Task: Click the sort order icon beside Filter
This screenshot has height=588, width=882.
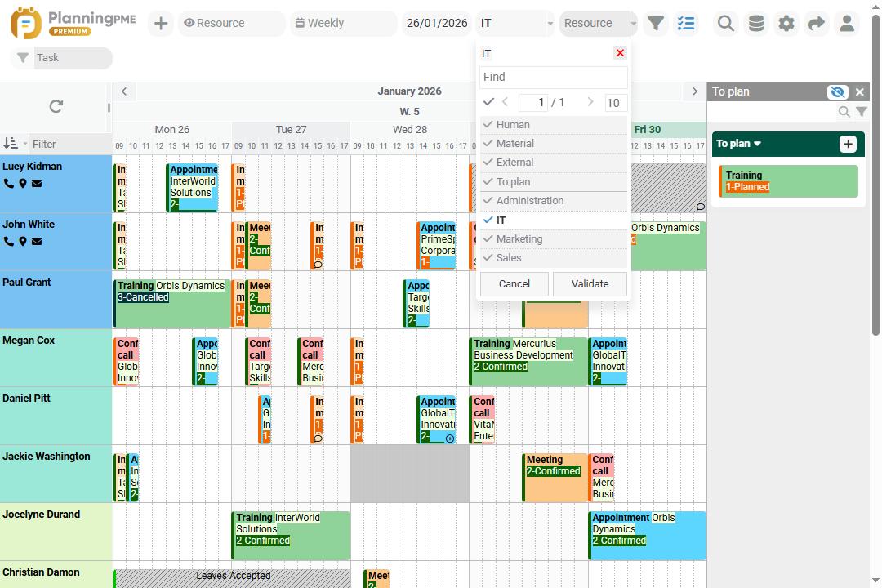Action: tap(11, 144)
